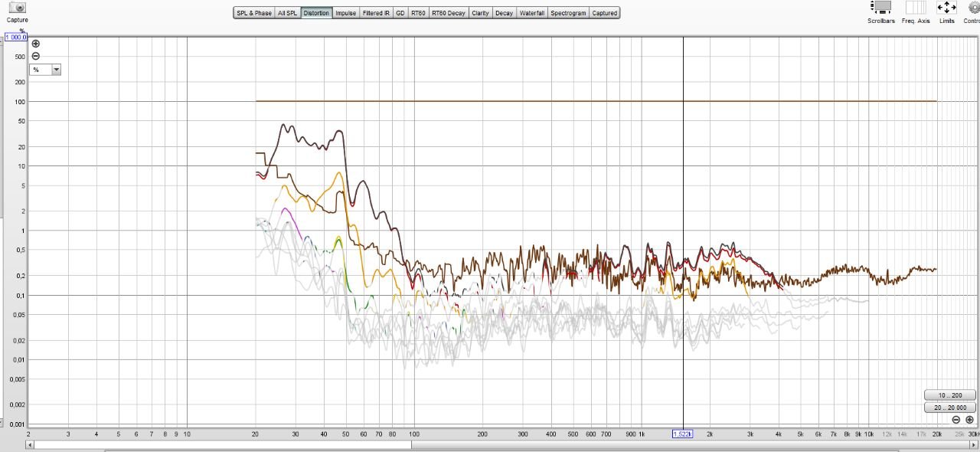Image resolution: width=980 pixels, height=452 pixels.
Task: Click the 1 000.0 top axis value field
Action: [16, 37]
